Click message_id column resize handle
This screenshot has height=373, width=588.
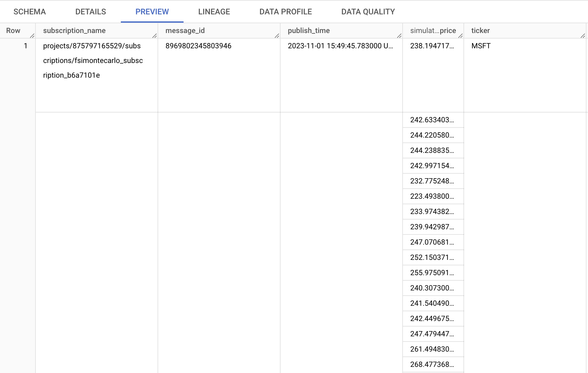coord(277,36)
